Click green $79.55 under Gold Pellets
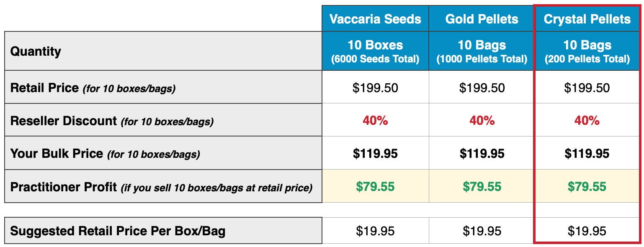 pos(482,187)
